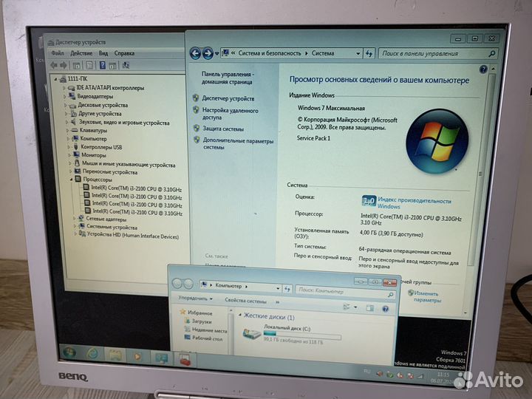Image resolution: width=532 pixels, height=399 pixels.
Task: Click Scan for hardware changes toolbar icon
Action: 126,65
